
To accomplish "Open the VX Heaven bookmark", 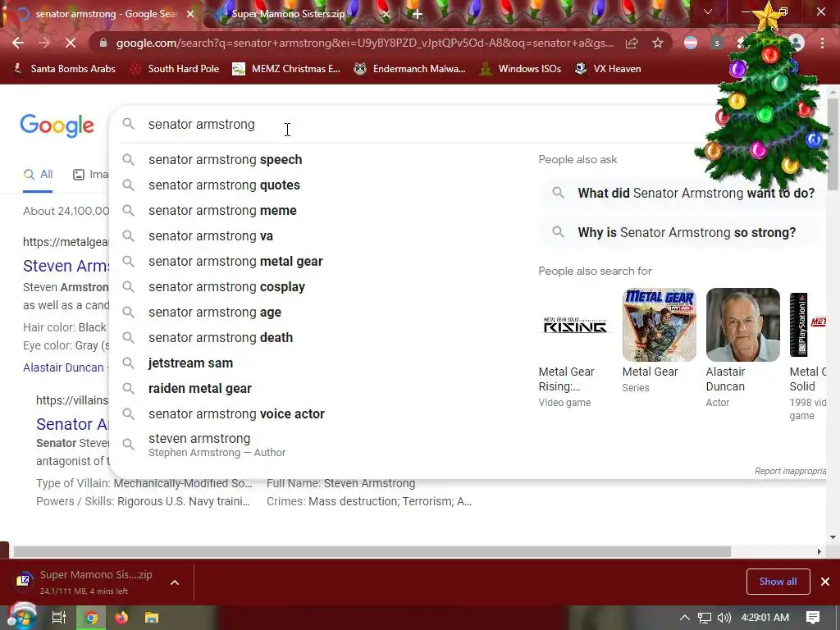I will click(608, 69).
